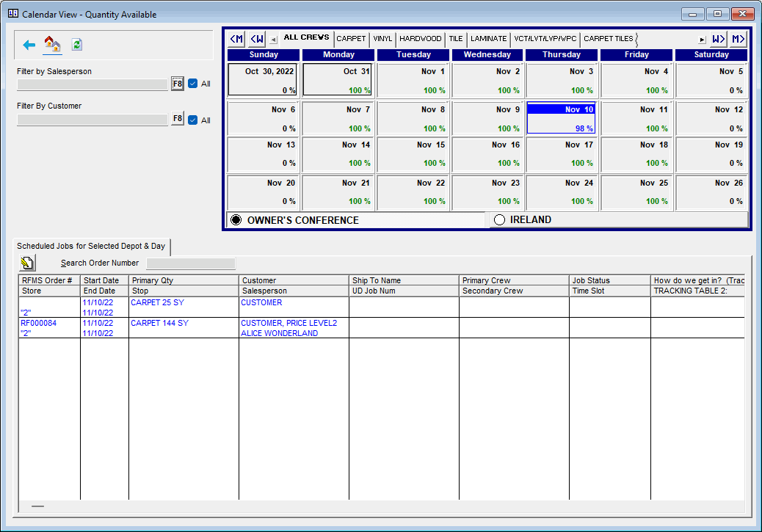Open Scheduled Jobs for Selected Depot & Day tab
Image resolution: width=762 pixels, height=532 pixels.
91,247
